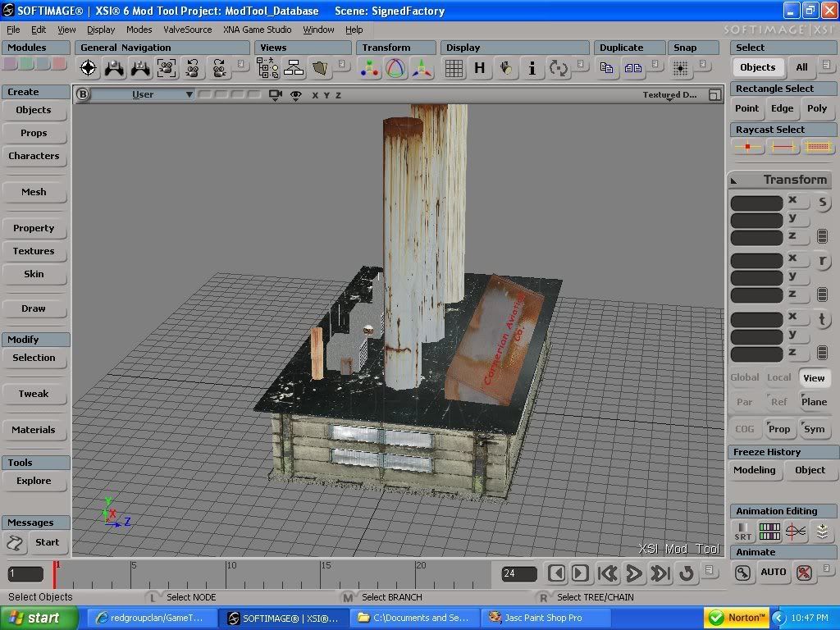Open the SRT animation editing icon
Screen dimensions: 840x630
point(742,532)
